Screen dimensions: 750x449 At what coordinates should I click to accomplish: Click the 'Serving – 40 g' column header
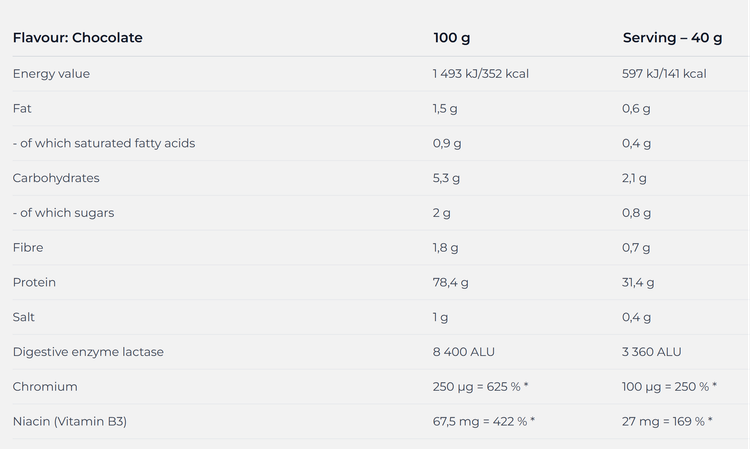tap(672, 38)
